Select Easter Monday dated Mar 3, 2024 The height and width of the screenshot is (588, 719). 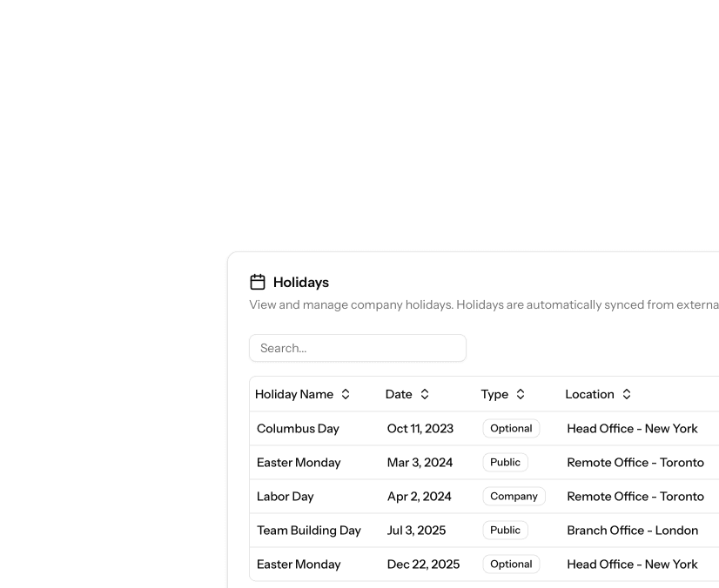tap(299, 463)
